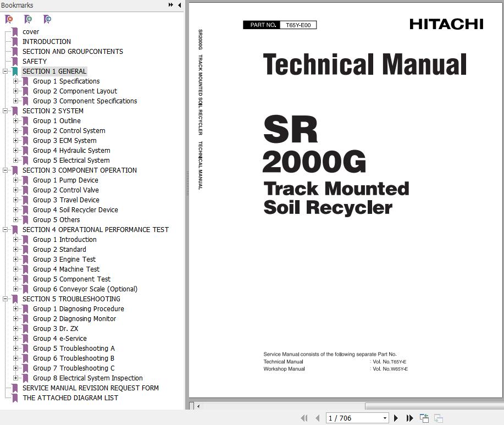The width and height of the screenshot is (504, 425).
Task: Click the split-view handle beside the horizontal scrollbar
Action: coord(192,406)
